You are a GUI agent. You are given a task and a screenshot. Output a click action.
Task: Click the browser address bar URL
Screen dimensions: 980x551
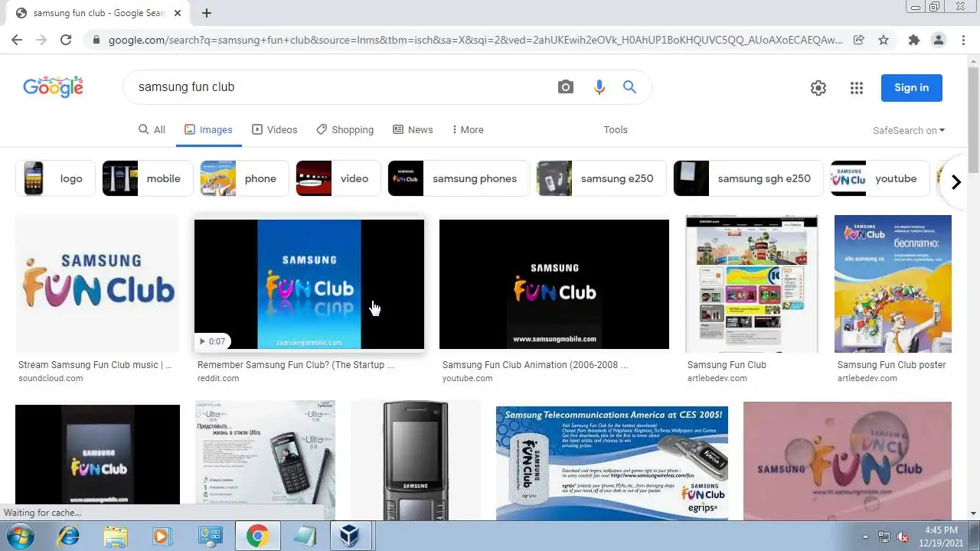(x=475, y=40)
